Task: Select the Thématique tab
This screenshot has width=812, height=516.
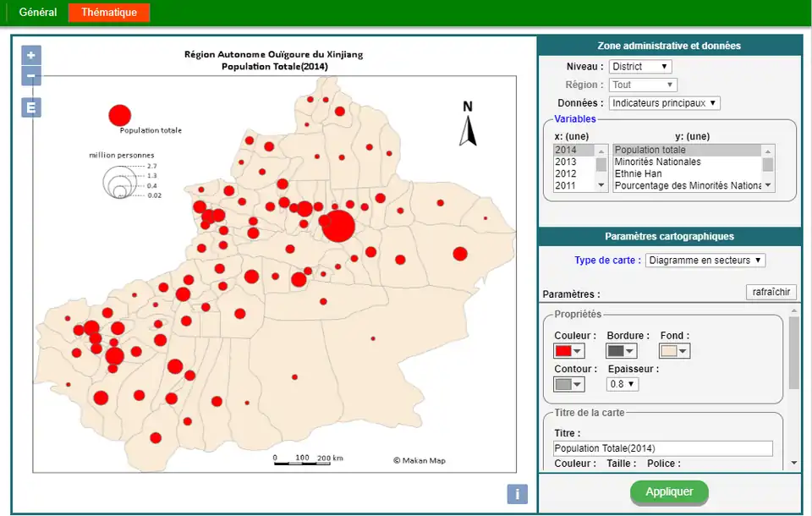Action: (109, 13)
